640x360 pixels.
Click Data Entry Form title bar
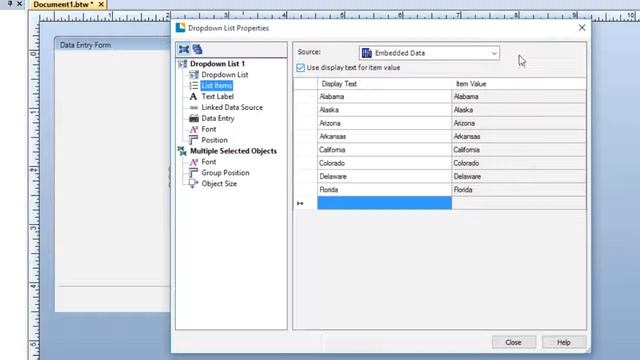click(x=113, y=45)
